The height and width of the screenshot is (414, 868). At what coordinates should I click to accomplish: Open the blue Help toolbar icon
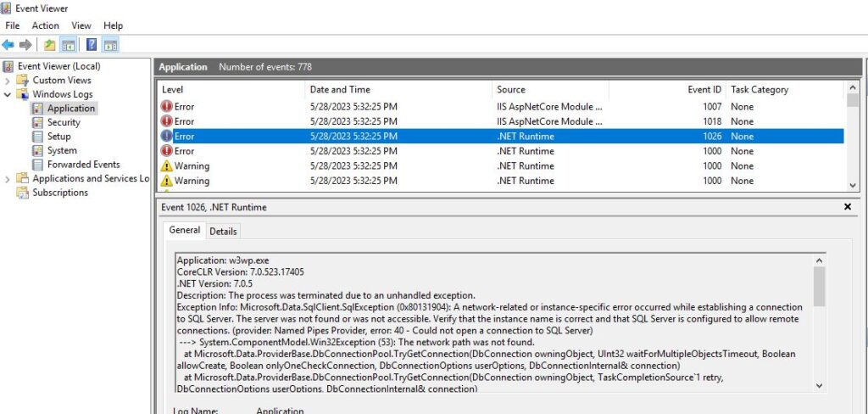click(92, 45)
